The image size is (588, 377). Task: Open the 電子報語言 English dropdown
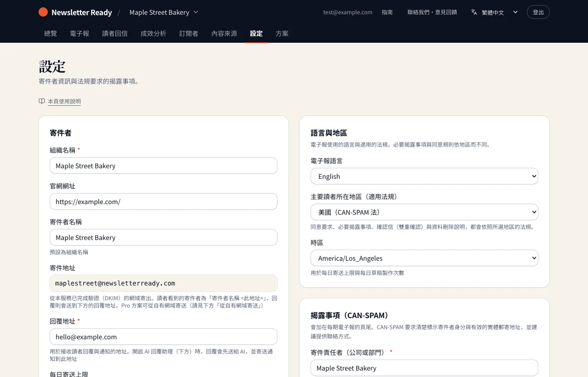tap(424, 176)
